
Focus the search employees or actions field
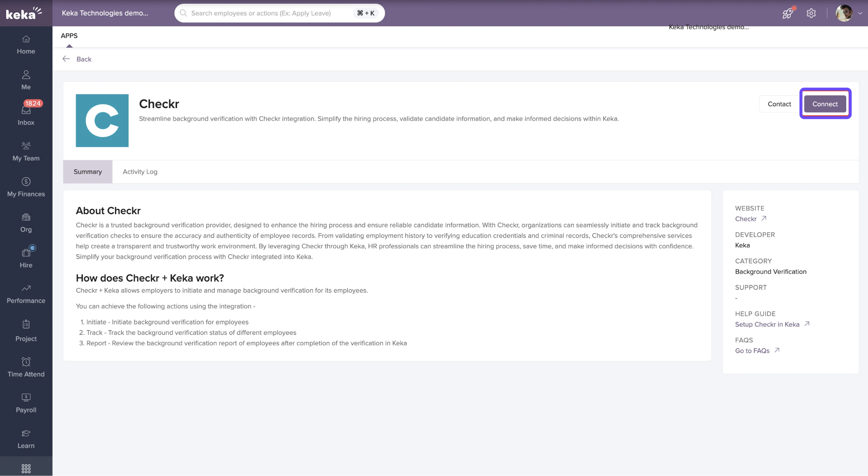click(267, 13)
